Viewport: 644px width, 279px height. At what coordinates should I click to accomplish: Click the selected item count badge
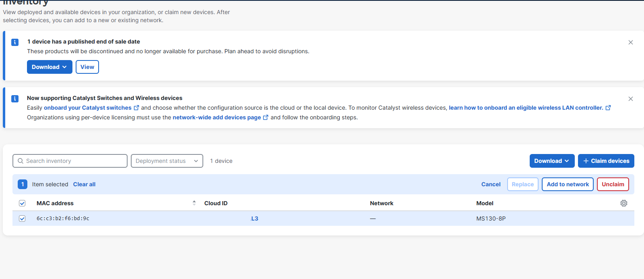pyautogui.click(x=23, y=184)
